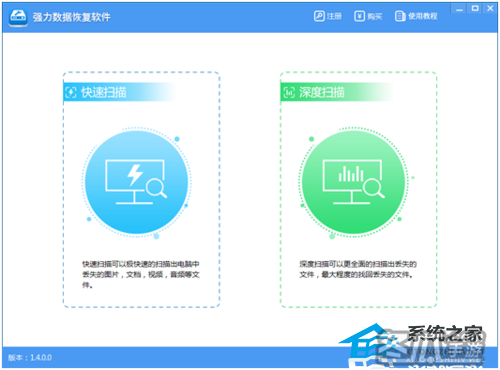The height and width of the screenshot is (370, 500).
Task: Select the 快速扫描 header label
Action: tap(104, 92)
